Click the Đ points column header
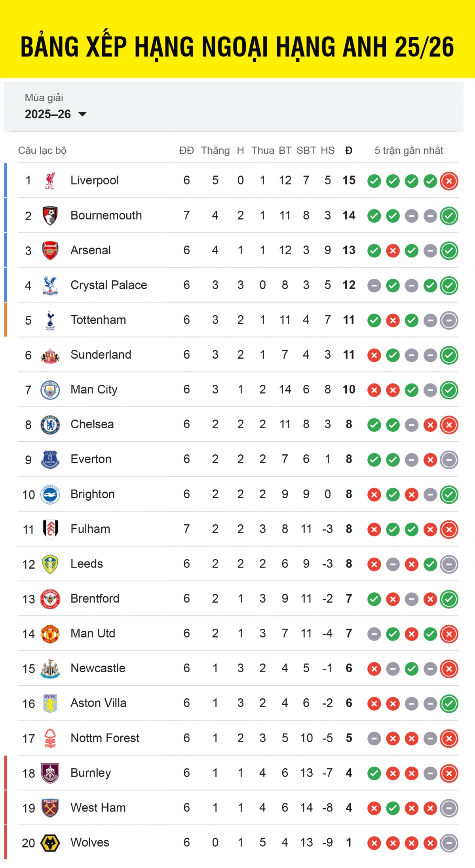The width and height of the screenshot is (475, 868). pos(349,151)
